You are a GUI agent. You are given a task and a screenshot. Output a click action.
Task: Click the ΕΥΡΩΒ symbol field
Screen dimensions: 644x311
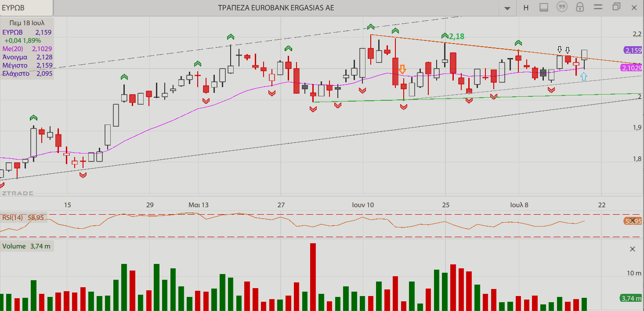(x=26, y=7)
